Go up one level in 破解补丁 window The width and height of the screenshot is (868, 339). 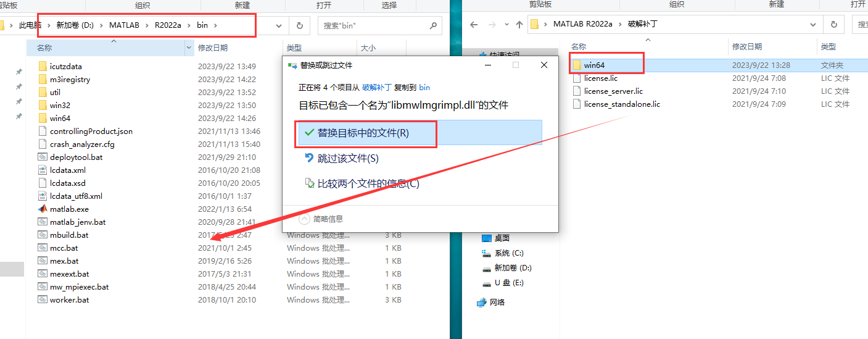coord(519,25)
